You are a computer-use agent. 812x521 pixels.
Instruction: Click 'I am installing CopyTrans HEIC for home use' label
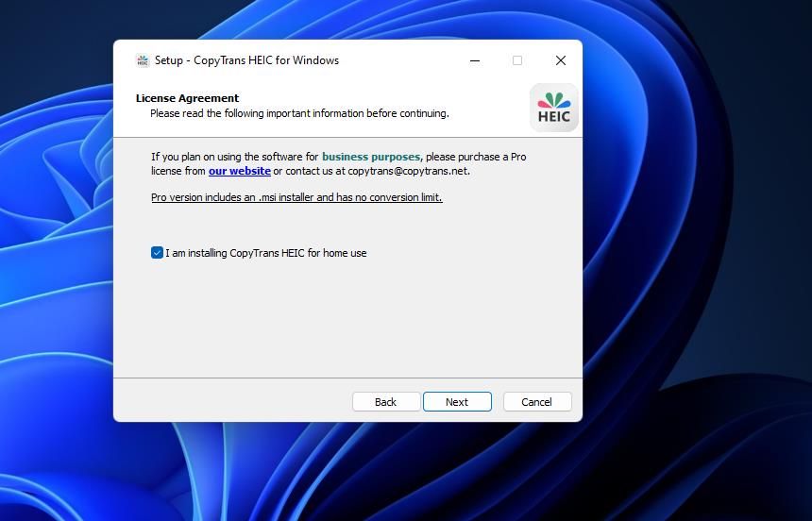266,253
